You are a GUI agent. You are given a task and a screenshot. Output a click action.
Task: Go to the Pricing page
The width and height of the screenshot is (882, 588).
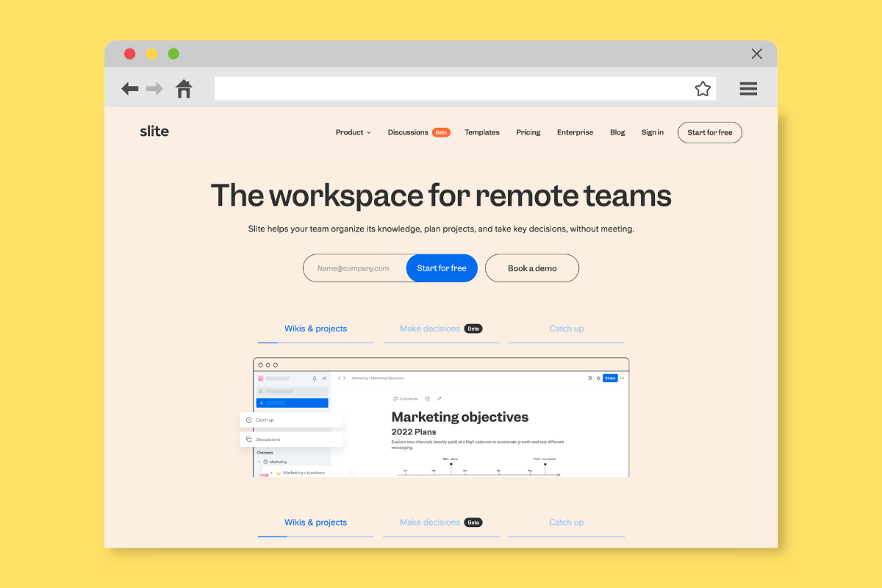[x=528, y=132]
